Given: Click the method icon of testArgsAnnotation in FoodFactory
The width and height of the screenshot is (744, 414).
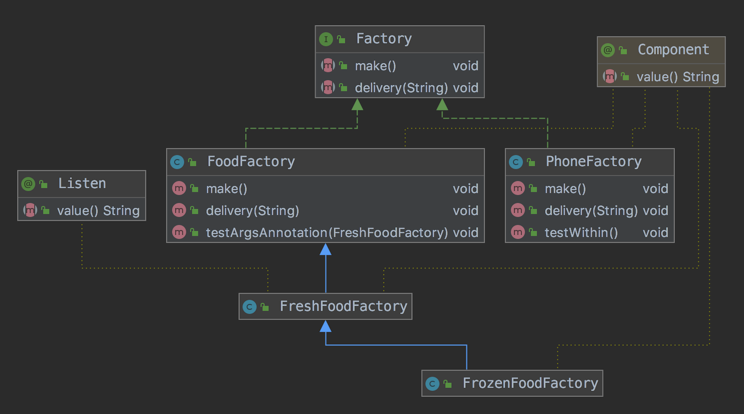Looking at the screenshot, I should [178, 233].
